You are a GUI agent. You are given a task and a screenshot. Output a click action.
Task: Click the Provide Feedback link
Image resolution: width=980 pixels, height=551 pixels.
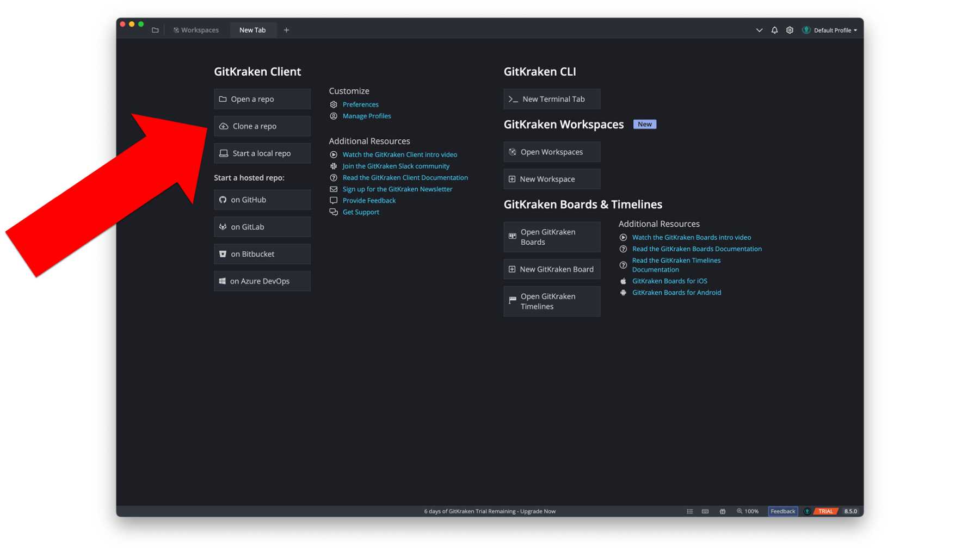(369, 201)
